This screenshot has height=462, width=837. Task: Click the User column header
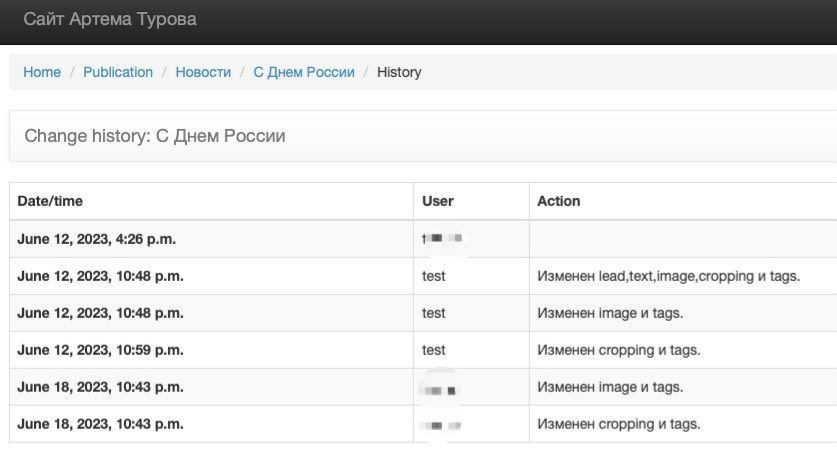[438, 201]
